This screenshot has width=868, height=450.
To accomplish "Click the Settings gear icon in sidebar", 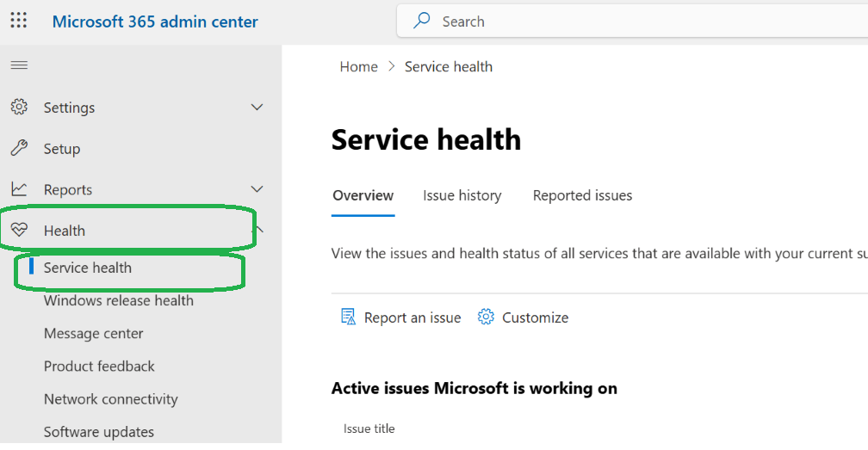I will 19,107.
